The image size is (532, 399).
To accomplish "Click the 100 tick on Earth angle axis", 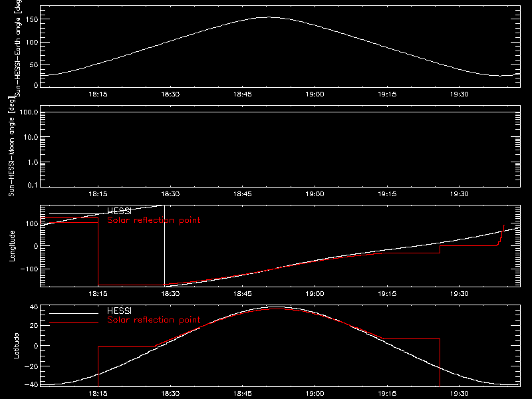I will click(x=32, y=42).
